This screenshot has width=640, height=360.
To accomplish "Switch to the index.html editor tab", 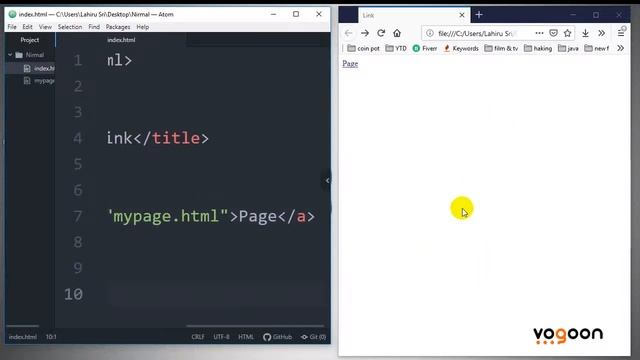I will [x=121, y=40].
